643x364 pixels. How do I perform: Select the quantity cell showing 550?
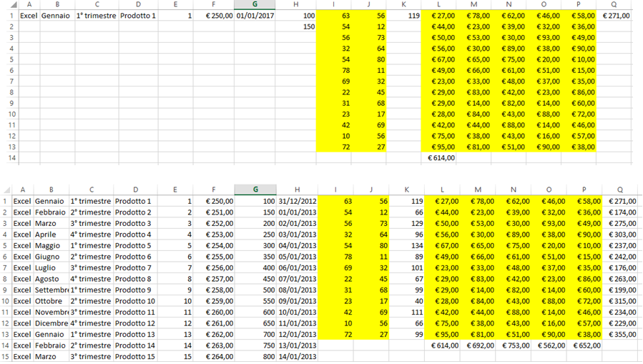[x=255, y=301]
